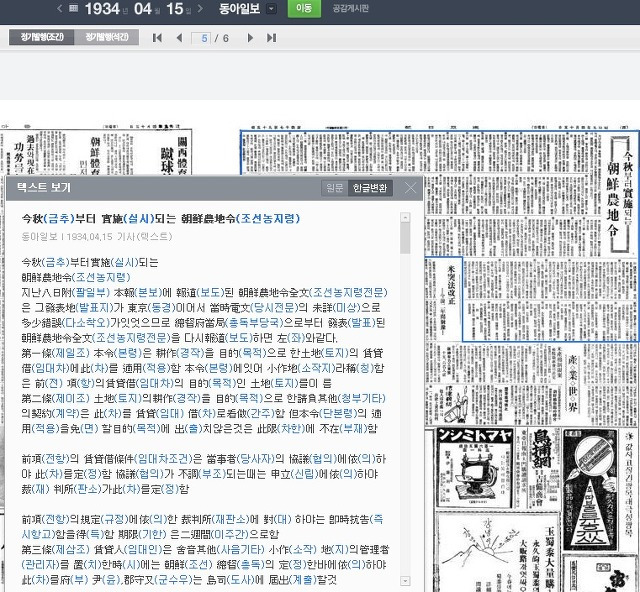This screenshot has height=592, width=640.
Task: Click the line beginning 第一條(제일조)
Action: (203, 353)
